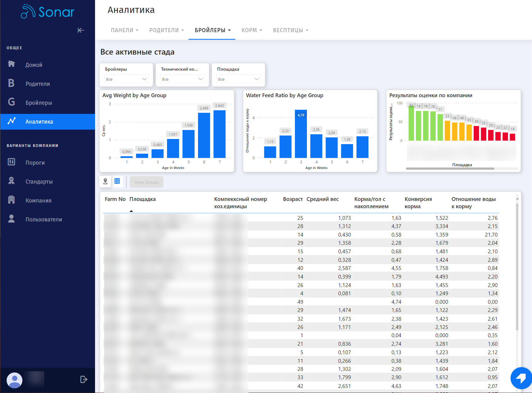Image resolution: width=532 pixels, height=393 pixels.
Task: Click the table vertical scrollbar
Action: coord(517,267)
